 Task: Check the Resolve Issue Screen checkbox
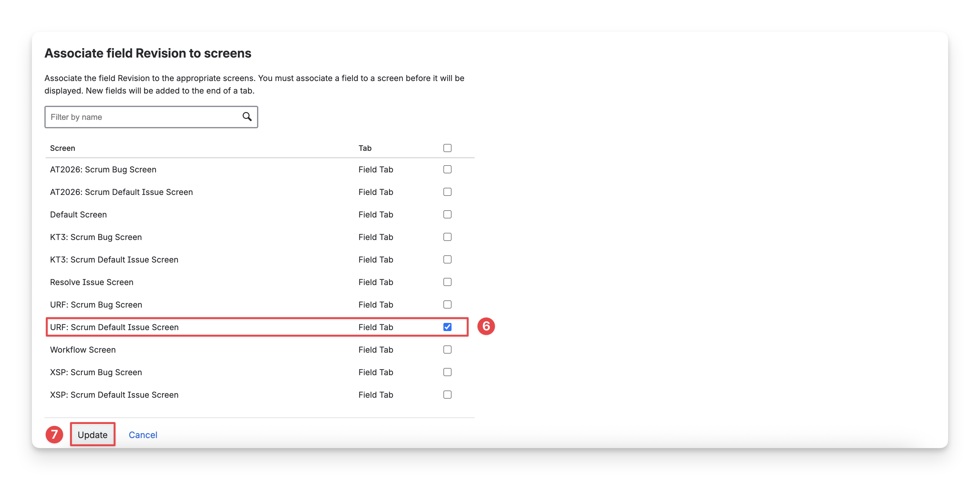tap(447, 282)
